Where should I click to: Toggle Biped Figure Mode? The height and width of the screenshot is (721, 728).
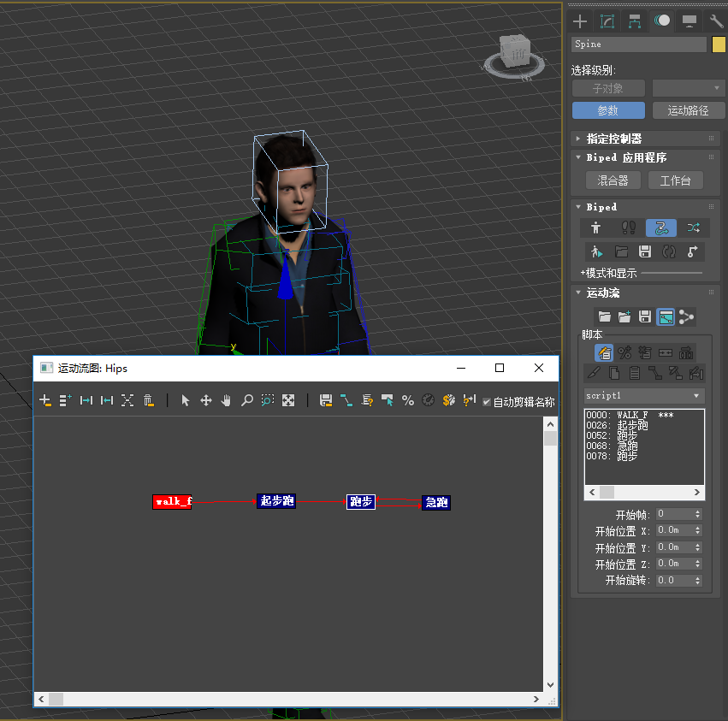tap(595, 228)
